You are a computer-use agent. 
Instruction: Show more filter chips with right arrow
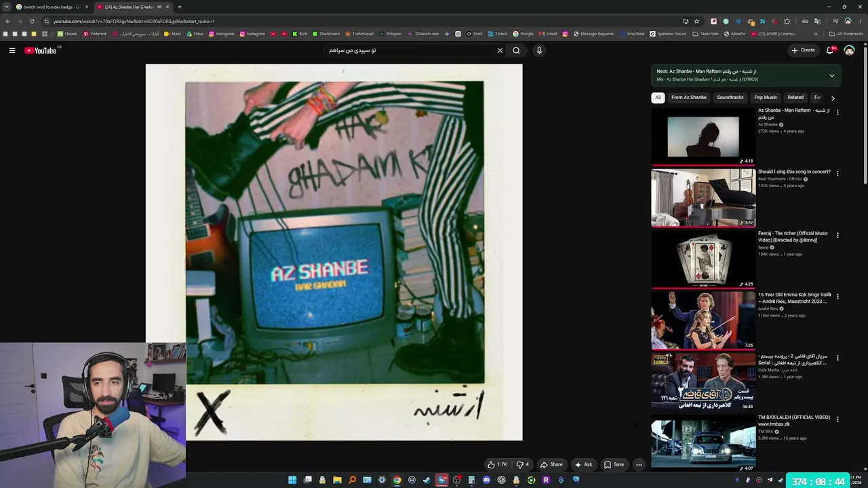(833, 98)
